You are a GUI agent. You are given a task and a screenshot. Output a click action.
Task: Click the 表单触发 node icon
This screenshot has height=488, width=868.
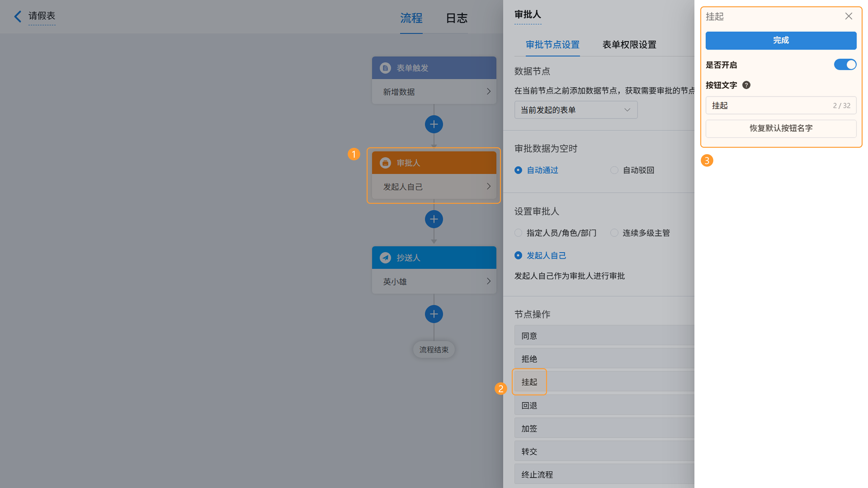pyautogui.click(x=385, y=68)
